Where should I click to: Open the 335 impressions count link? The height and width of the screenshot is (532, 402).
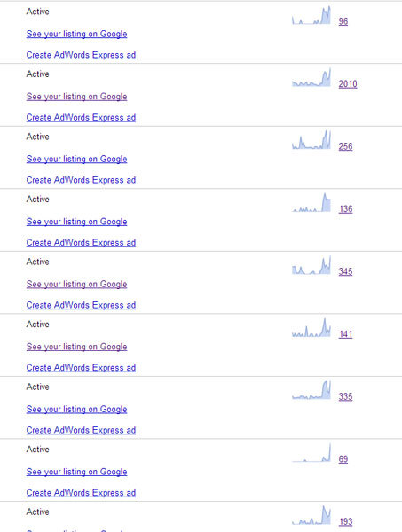pyautogui.click(x=345, y=396)
